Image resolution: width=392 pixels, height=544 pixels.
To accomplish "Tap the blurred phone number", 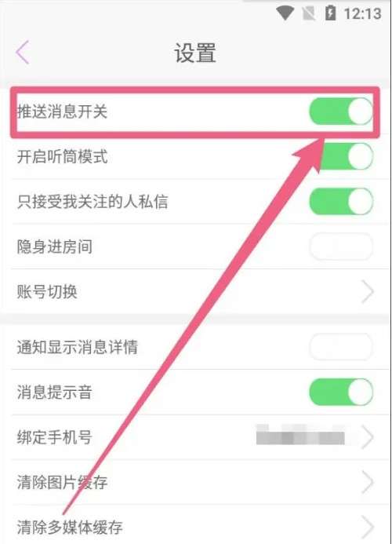I will coord(300,435).
